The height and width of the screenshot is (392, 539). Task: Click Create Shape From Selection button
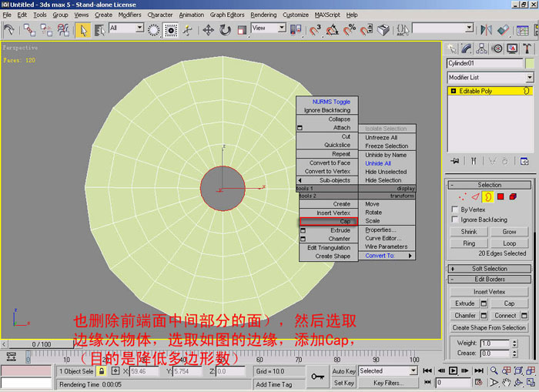click(x=489, y=328)
